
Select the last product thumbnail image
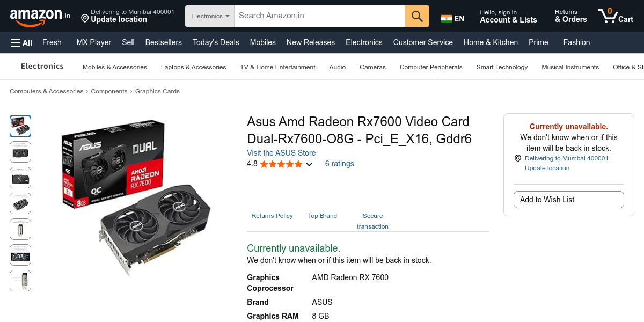[x=20, y=281]
